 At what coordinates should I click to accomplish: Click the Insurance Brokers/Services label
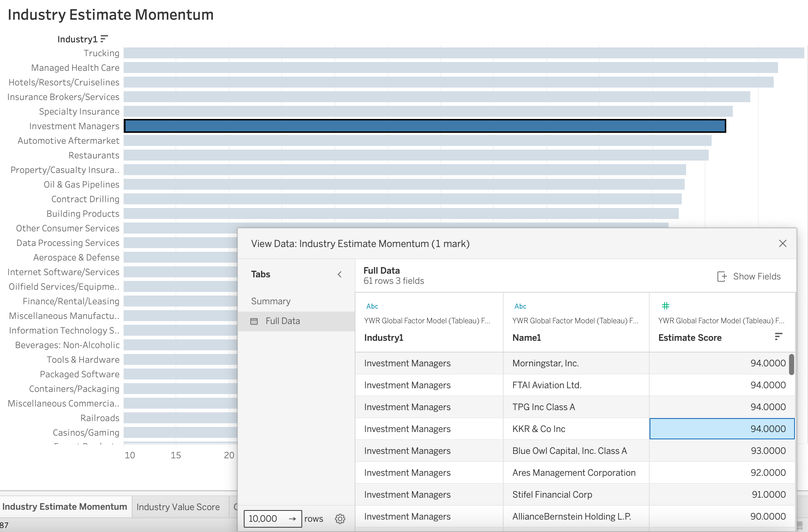(x=63, y=97)
